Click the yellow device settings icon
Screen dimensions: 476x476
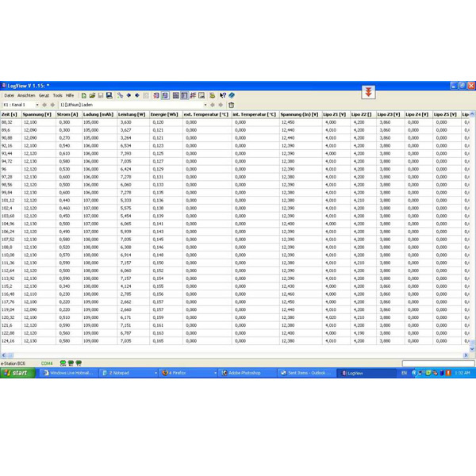pyautogui.click(x=212, y=96)
